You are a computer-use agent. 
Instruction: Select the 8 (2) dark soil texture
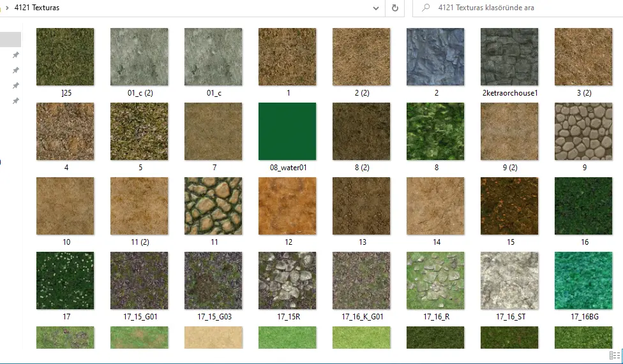coord(361,131)
